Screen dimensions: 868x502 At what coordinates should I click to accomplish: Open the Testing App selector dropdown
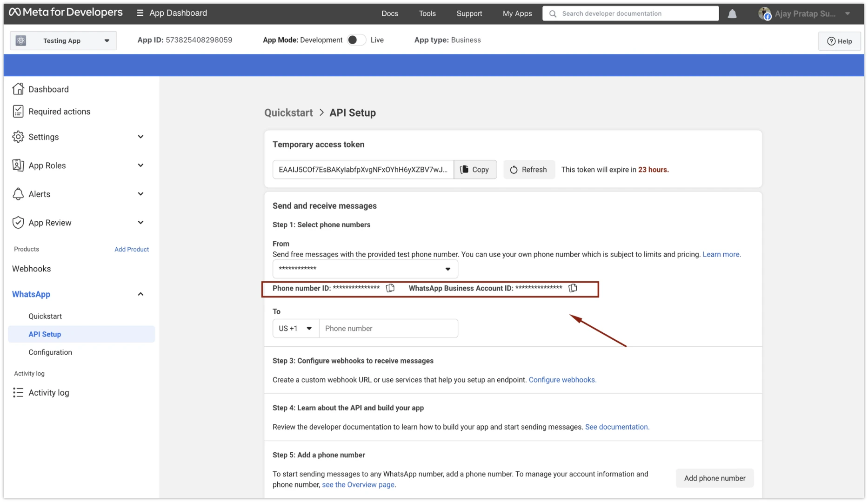pos(63,40)
